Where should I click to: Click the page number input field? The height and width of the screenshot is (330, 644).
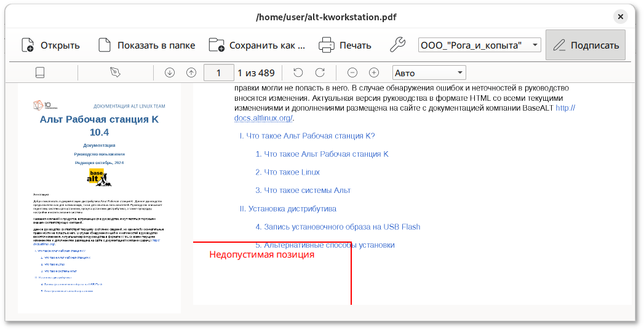(218, 73)
